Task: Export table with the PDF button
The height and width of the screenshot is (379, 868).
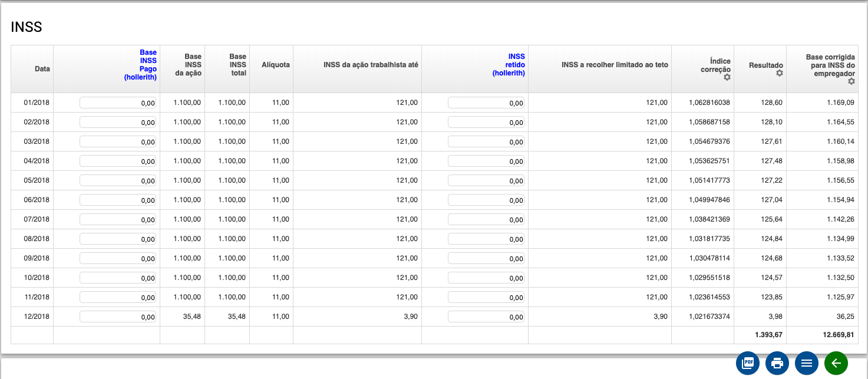Action: pyautogui.click(x=748, y=363)
